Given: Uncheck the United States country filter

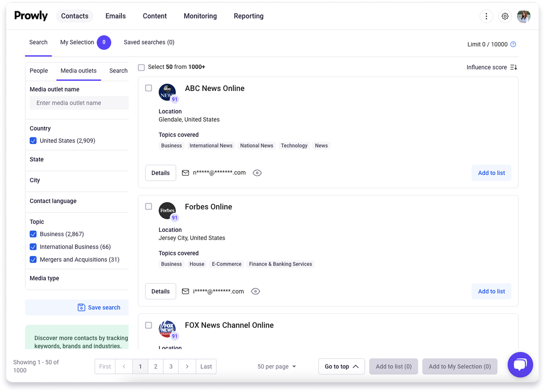Looking at the screenshot, I should point(33,141).
